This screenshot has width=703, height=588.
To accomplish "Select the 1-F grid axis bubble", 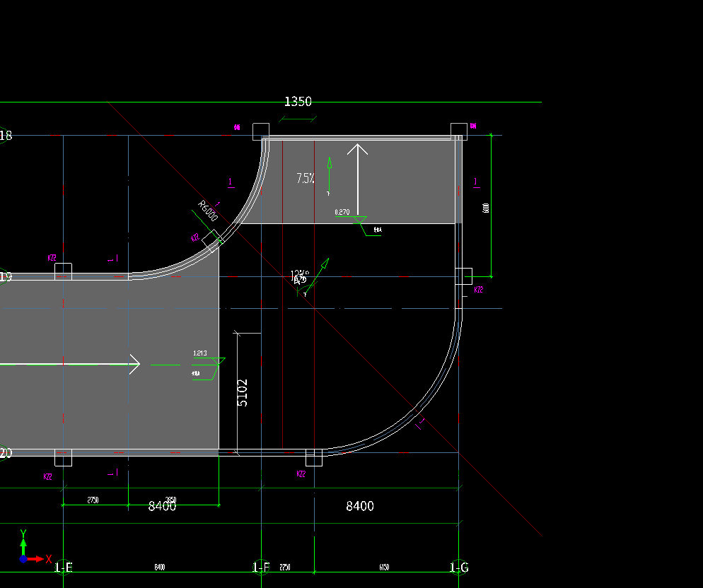I will point(261,568).
